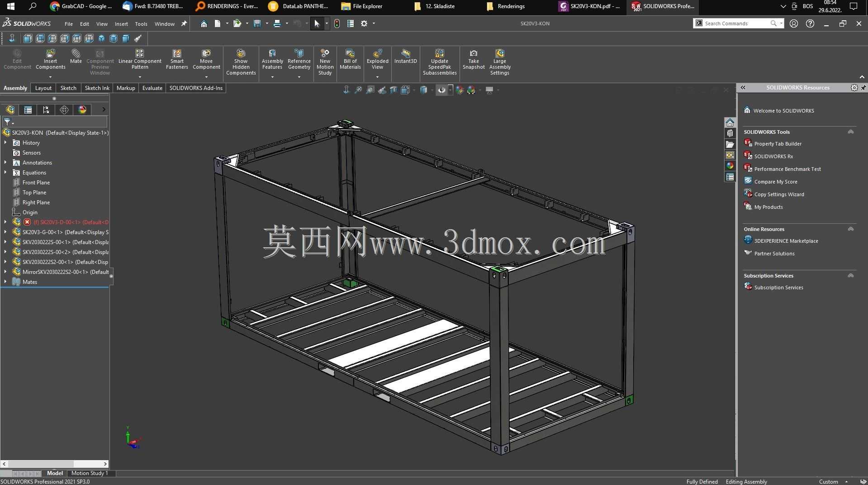Start a New Motion Study
868x485 pixels.
coord(325,62)
